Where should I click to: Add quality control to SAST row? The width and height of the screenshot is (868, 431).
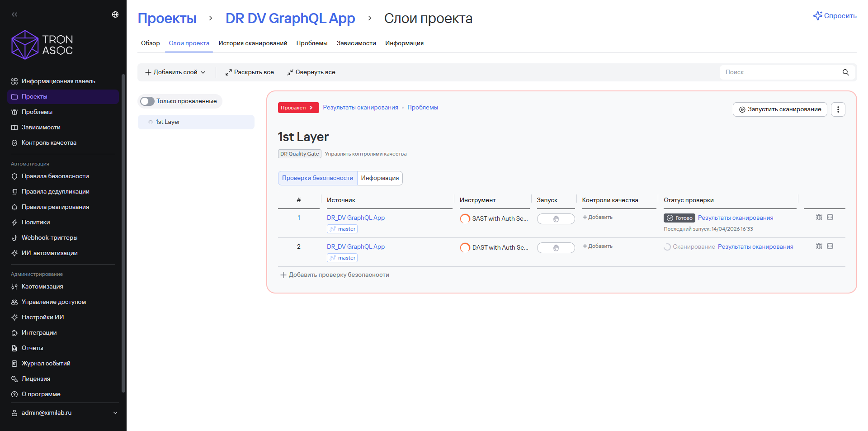pyautogui.click(x=597, y=218)
